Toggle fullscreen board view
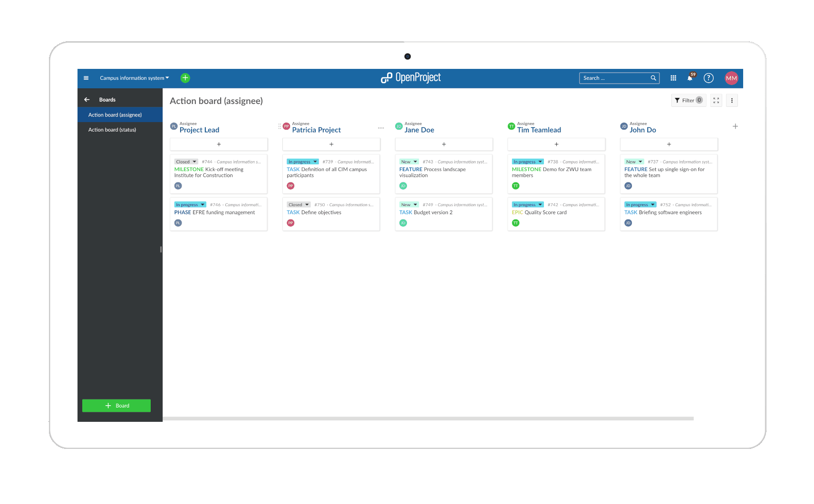Image resolution: width=814 pixels, height=504 pixels. click(716, 100)
